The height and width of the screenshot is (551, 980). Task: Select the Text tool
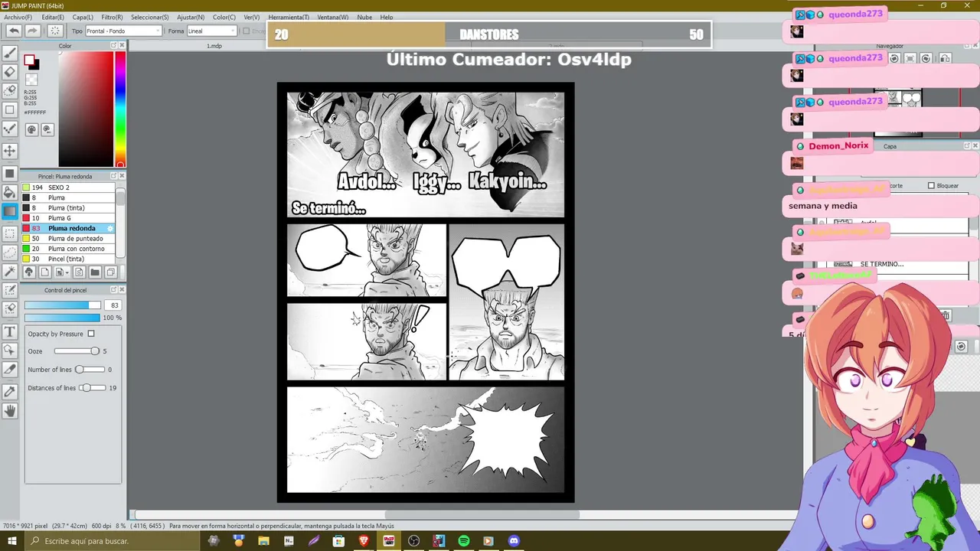coord(10,331)
